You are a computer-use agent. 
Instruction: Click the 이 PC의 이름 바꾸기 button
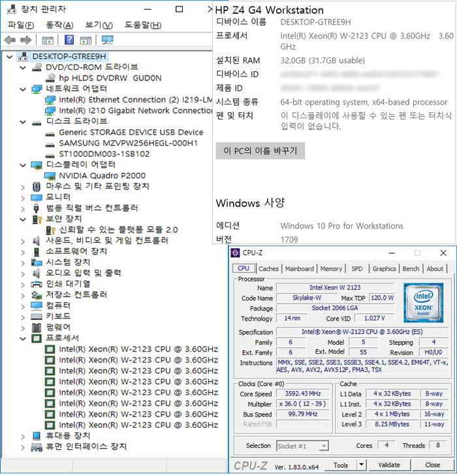[x=260, y=151]
